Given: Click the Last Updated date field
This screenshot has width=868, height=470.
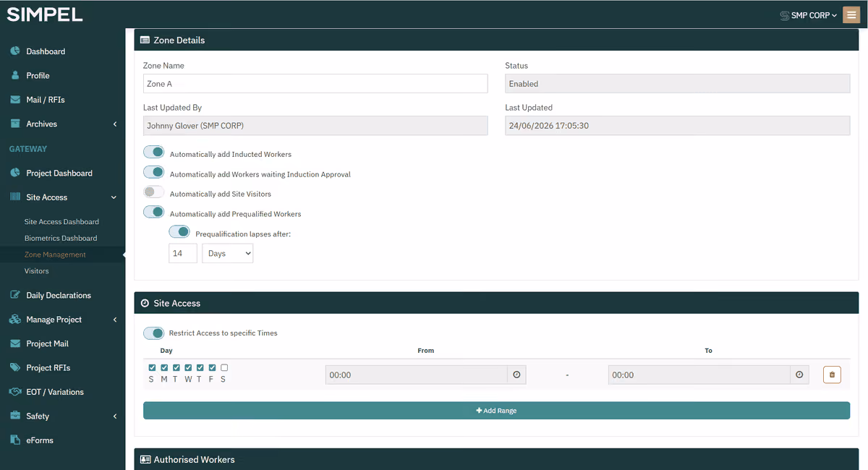Looking at the screenshot, I should (677, 125).
